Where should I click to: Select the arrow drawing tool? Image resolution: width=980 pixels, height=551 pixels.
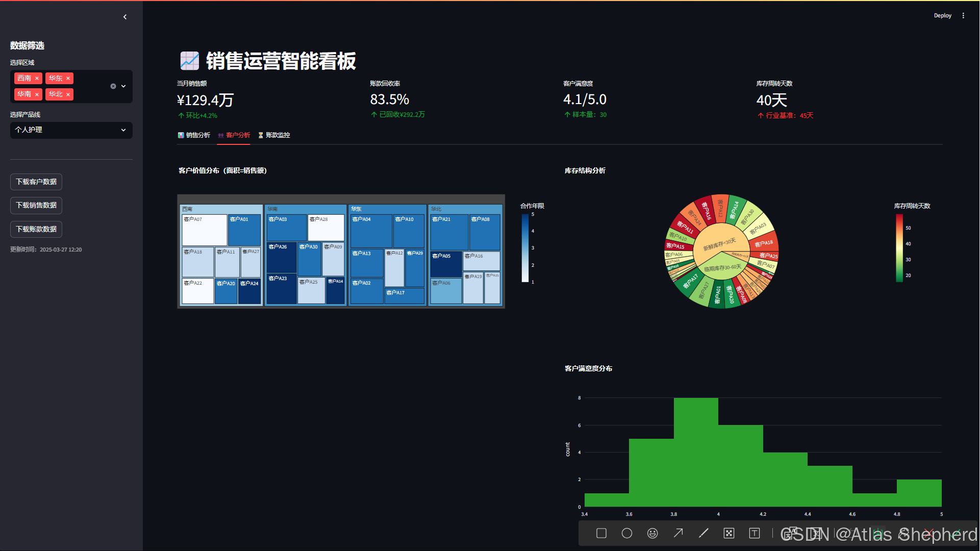[678, 533]
